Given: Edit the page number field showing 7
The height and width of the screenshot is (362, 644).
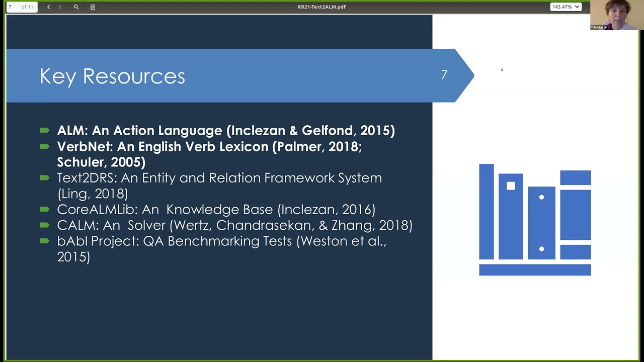Looking at the screenshot, I should point(12,7).
